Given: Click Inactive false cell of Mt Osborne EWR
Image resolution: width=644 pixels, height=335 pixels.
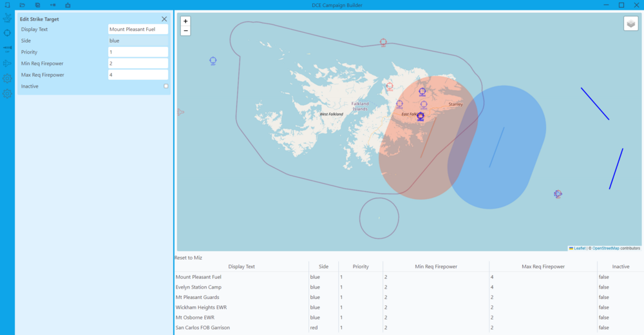Looking at the screenshot, I should click(621, 318).
